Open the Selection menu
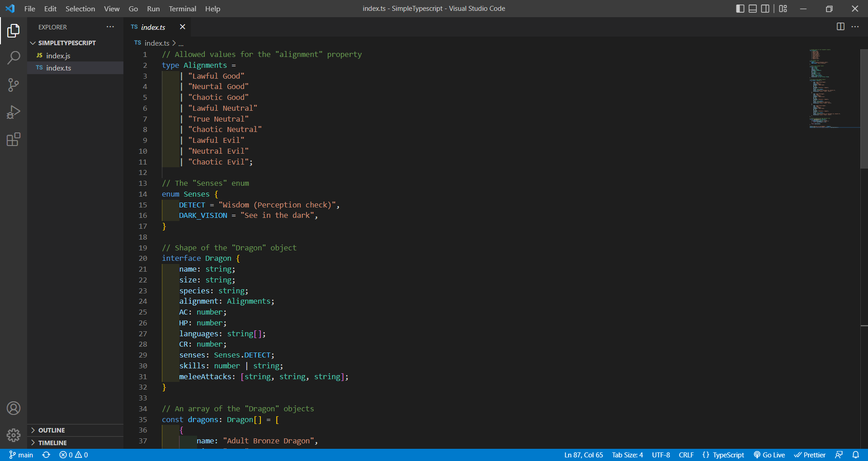 80,9
